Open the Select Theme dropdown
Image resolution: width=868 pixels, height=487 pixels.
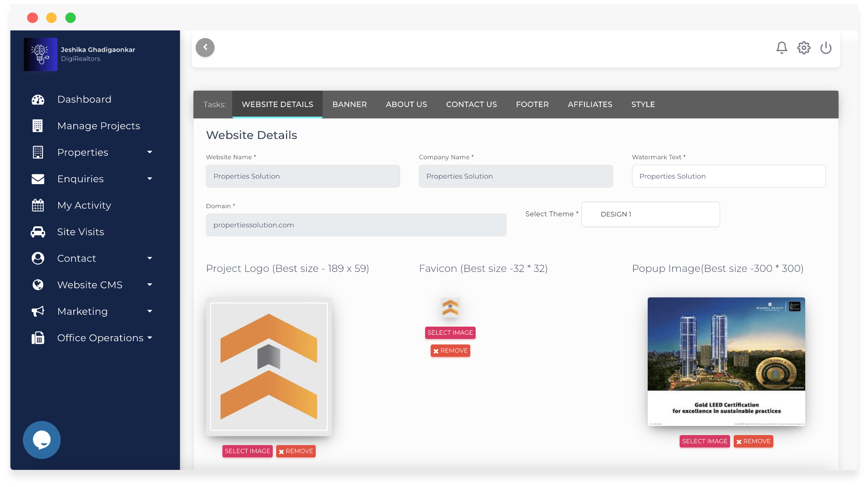(x=650, y=215)
